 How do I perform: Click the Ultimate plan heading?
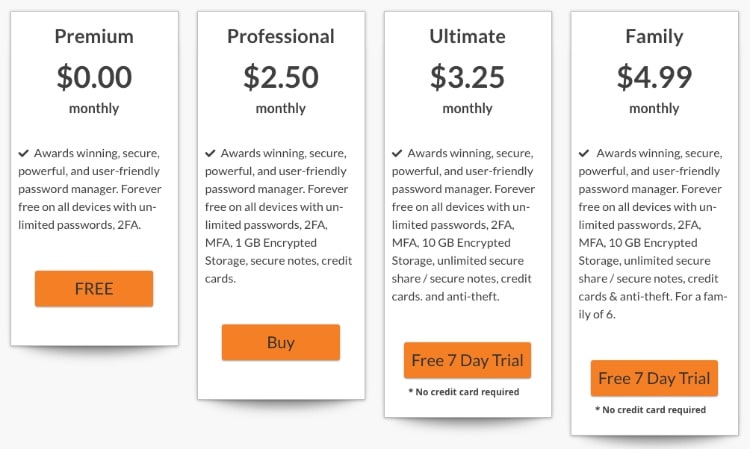tap(467, 36)
